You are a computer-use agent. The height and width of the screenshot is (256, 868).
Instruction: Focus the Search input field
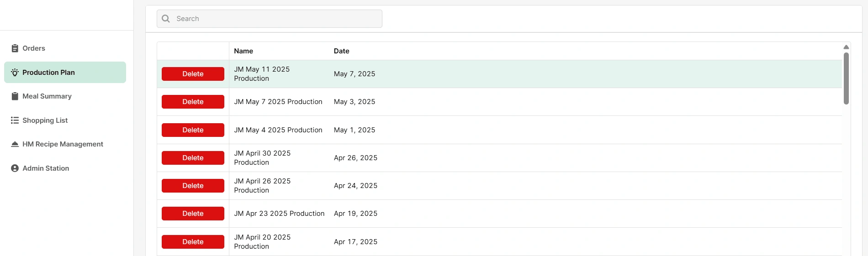click(x=270, y=19)
